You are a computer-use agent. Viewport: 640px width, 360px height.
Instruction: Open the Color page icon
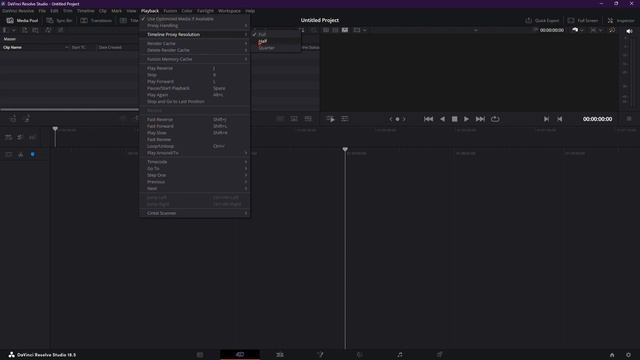coord(360,355)
